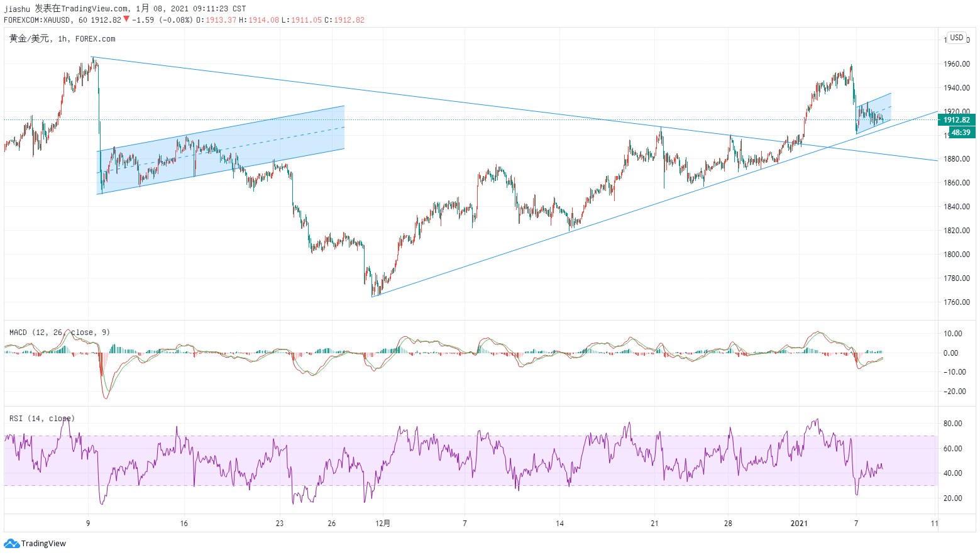Click the 1860.00 price axis label
Image resolution: width=980 pixels, height=555 pixels.
tap(957, 183)
